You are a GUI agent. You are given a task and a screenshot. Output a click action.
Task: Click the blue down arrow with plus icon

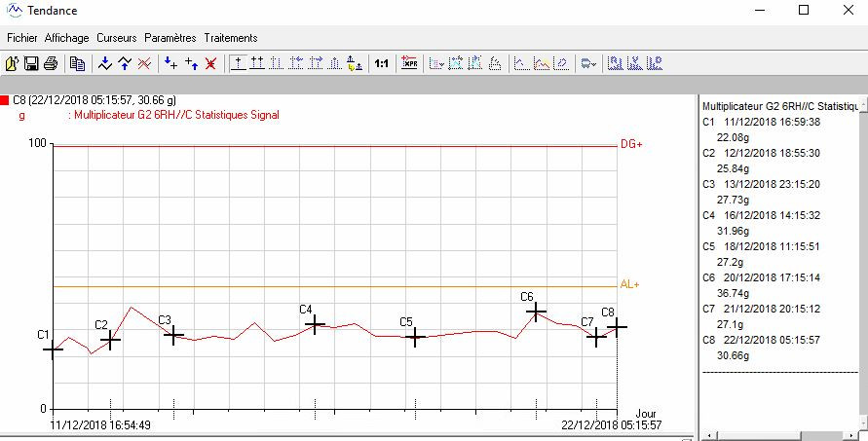click(171, 63)
